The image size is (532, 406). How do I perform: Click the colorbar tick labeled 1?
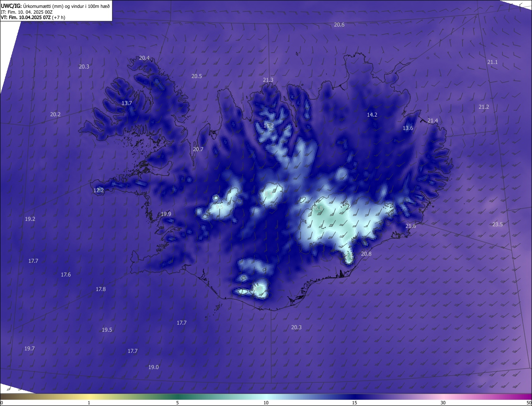(x=89, y=403)
